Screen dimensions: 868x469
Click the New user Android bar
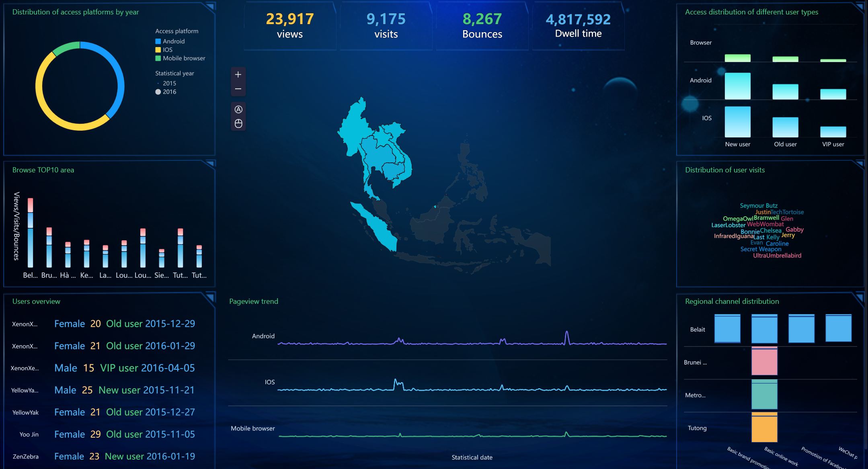point(737,86)
